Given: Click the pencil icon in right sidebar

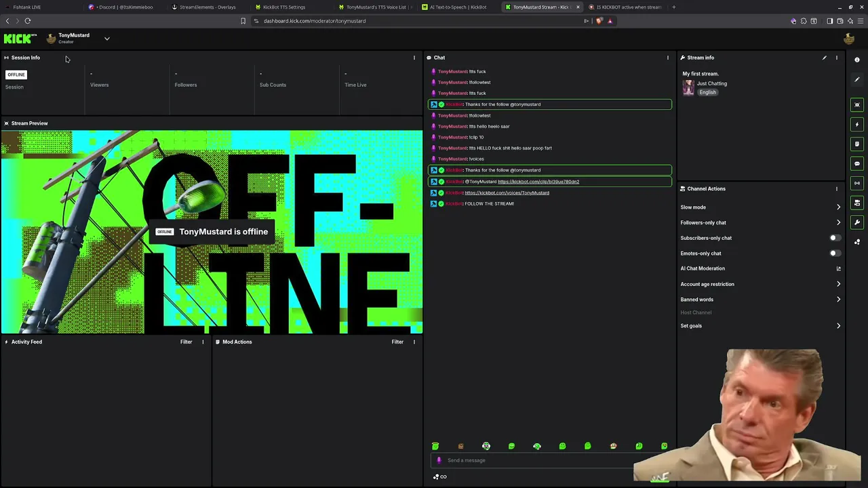Looking at the screenshot, I should [x=857, y=79].
